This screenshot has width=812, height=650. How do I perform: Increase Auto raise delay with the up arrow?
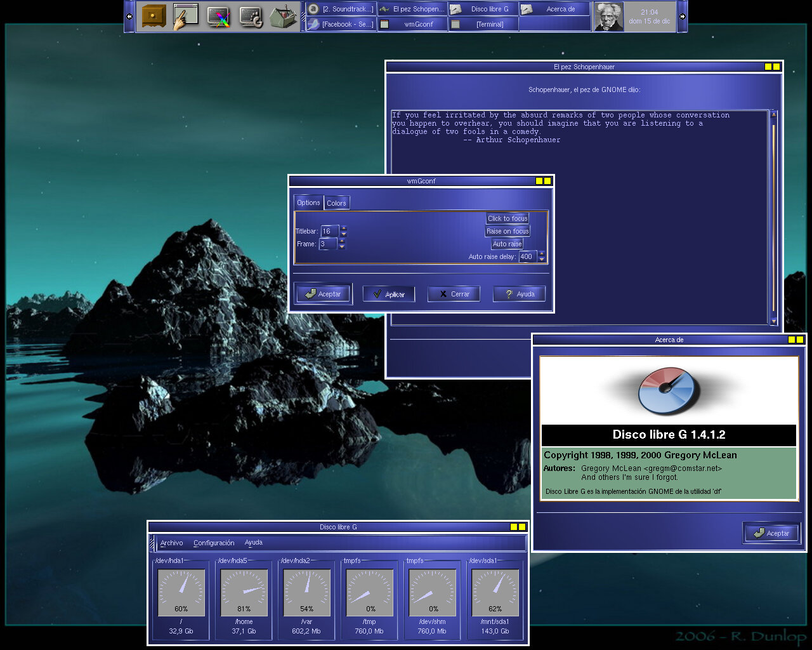click(x=541, y=253)
